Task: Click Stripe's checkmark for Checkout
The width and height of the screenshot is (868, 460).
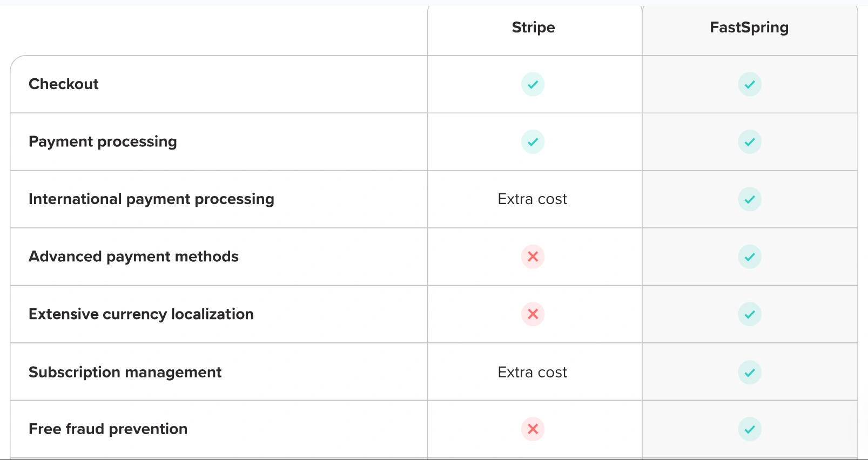Action: tap(533, 84)
